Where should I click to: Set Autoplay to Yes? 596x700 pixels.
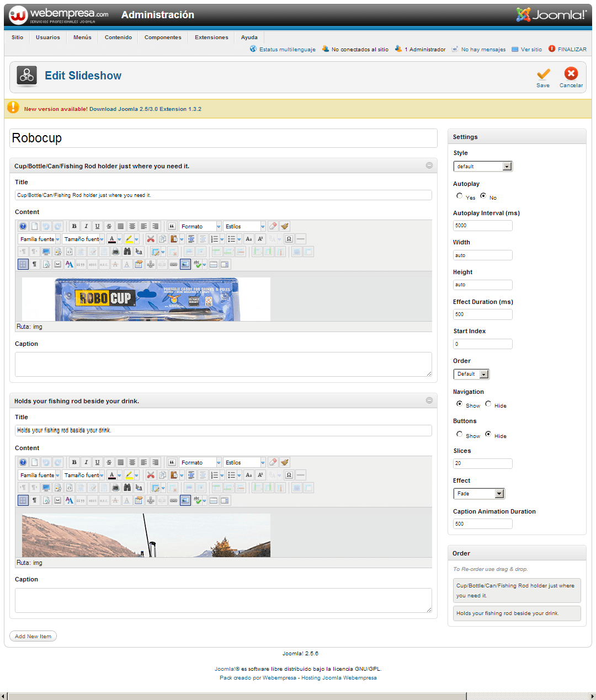tap(460, 196)
